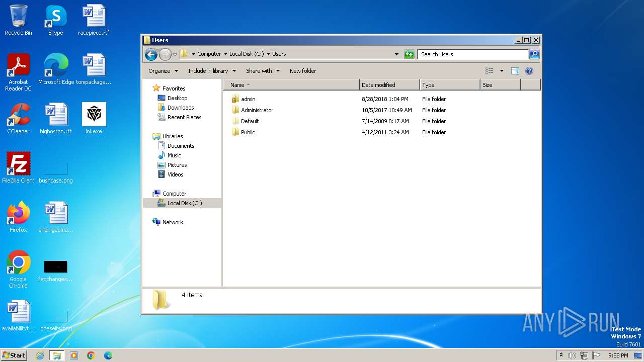
Task: Select racepiece.rtf on the desktop
Action: [x=94, y=20]
